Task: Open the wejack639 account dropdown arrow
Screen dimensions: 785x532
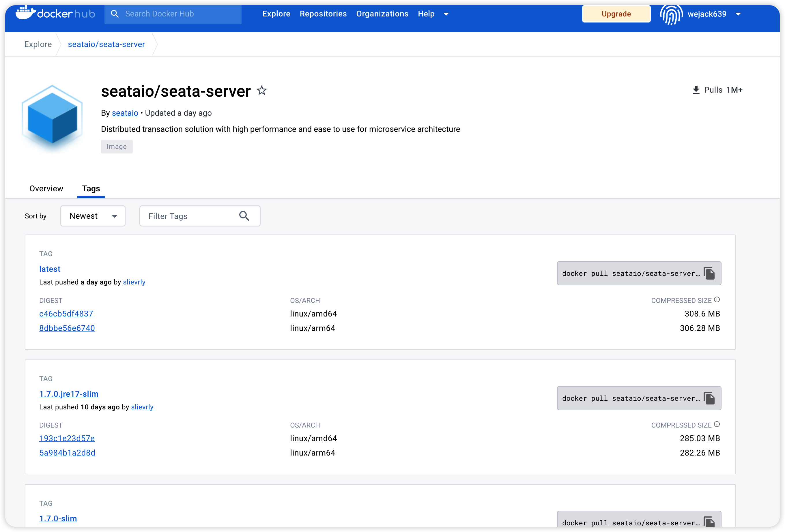Action: click(738, 14)
